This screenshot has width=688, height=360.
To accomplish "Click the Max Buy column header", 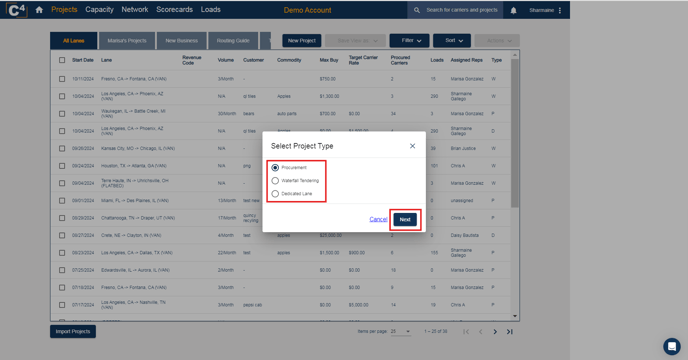I will tap(329, 60).
